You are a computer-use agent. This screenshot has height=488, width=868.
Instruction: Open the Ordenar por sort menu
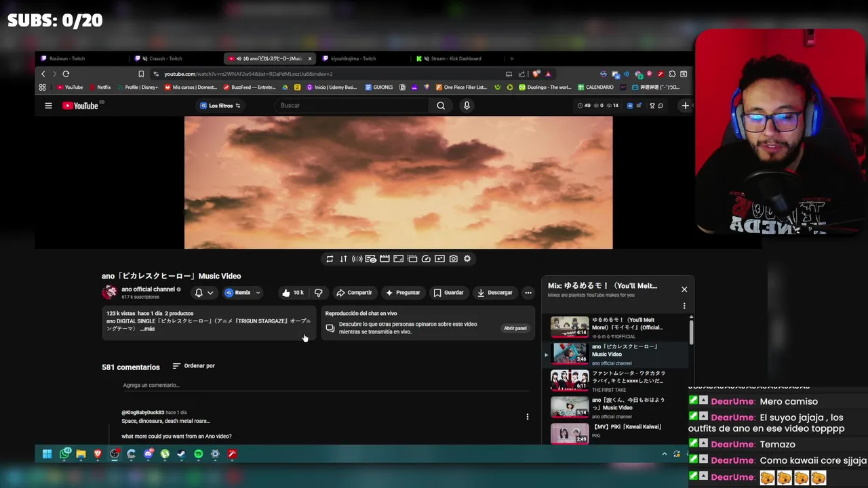[193, 366]
